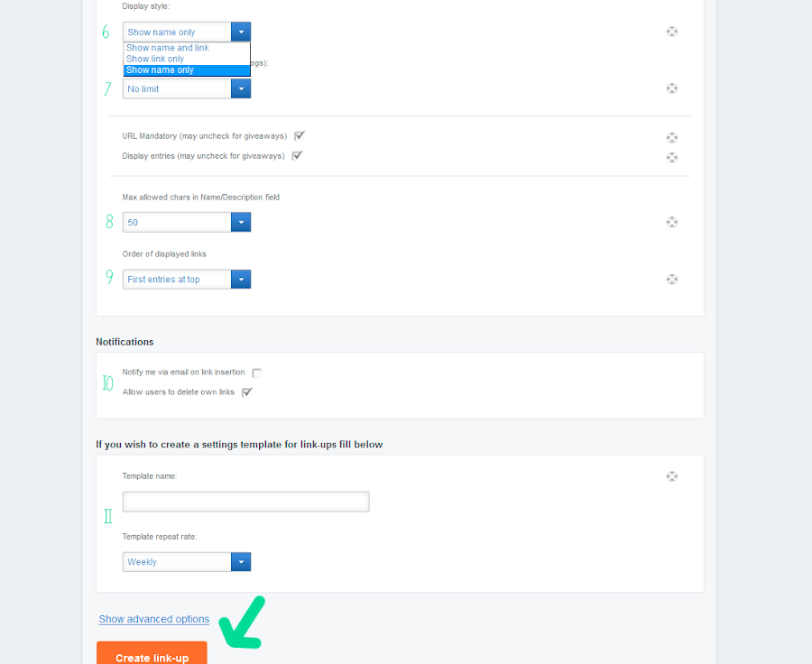The image size is (812, 664).
Task: Click help icon beside Template name field
Action: tap(672, 476)
